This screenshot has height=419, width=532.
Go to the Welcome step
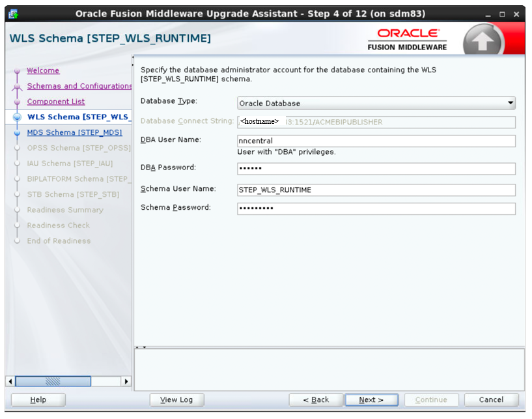click(43, 70)
